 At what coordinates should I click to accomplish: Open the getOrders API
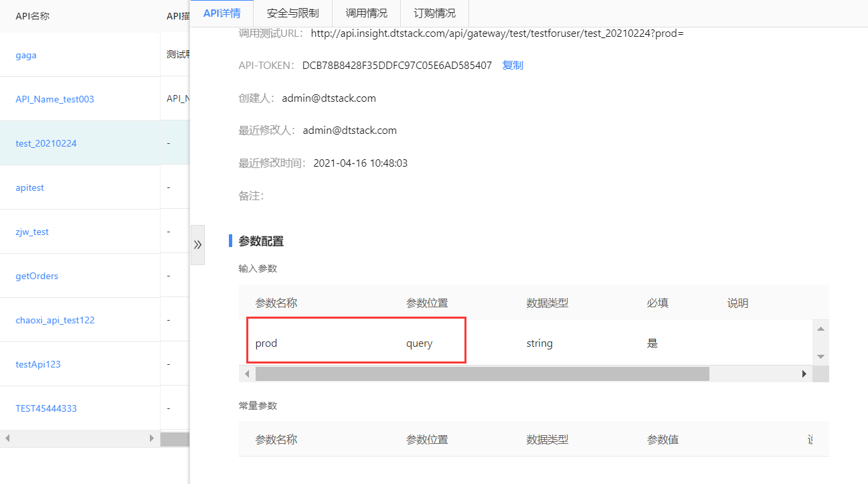[37, 276]
